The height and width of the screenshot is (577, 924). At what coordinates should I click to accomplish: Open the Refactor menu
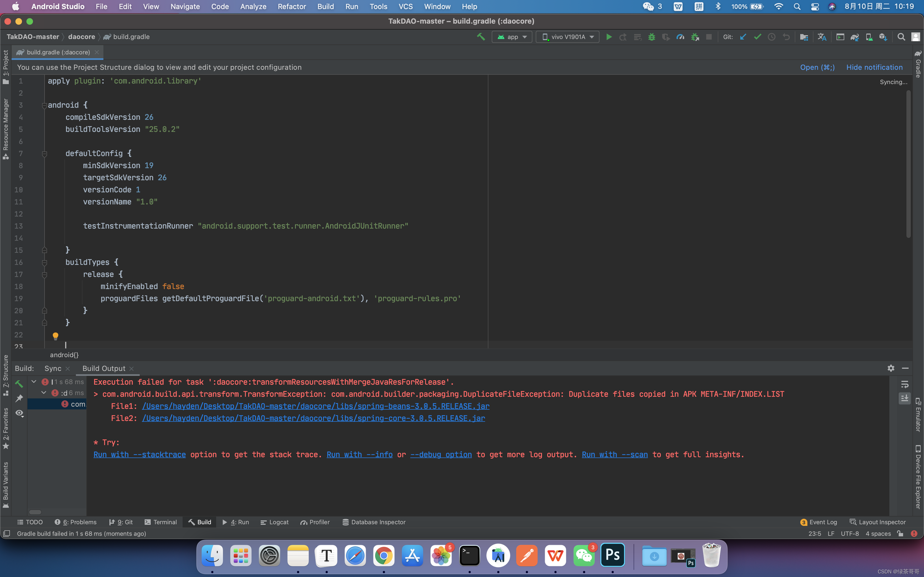click(x=292, y=7)
